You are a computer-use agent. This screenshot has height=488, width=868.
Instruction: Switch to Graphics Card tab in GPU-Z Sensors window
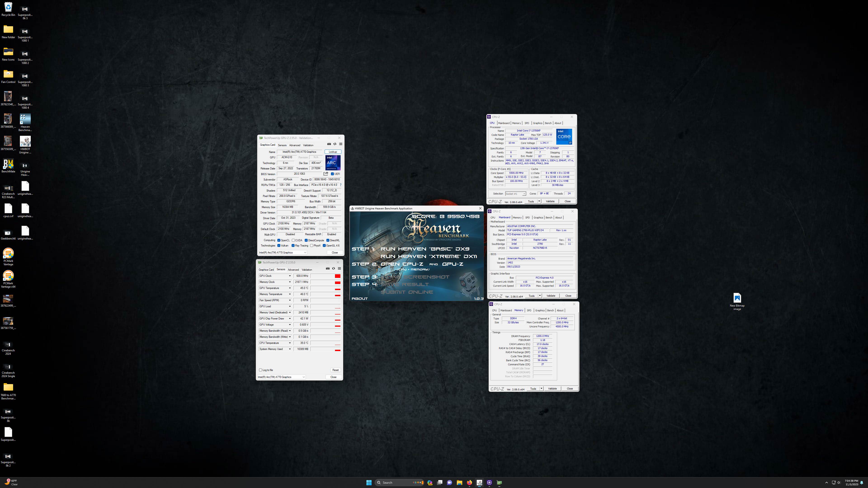[266, 270]
